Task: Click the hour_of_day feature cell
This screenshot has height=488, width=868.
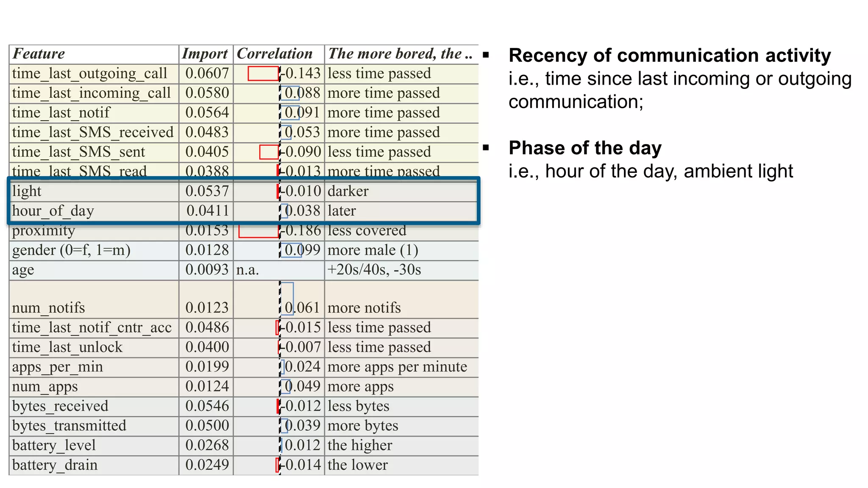Action: (94, 211)
